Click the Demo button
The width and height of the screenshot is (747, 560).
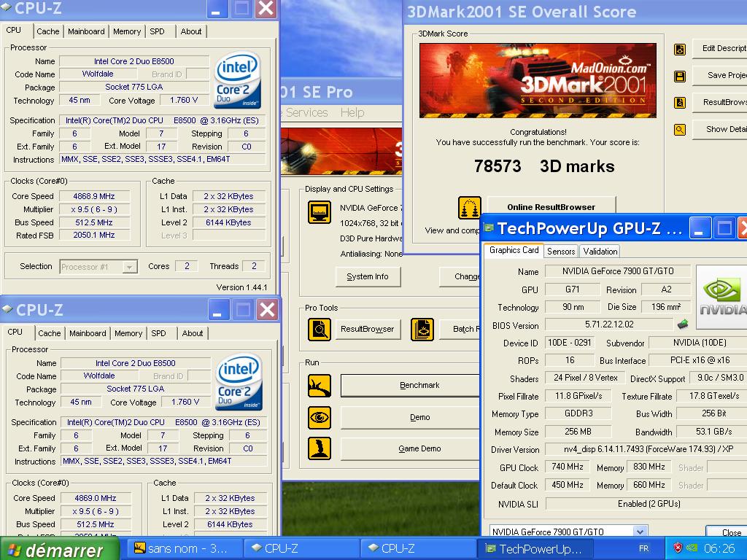pos(411,417)
